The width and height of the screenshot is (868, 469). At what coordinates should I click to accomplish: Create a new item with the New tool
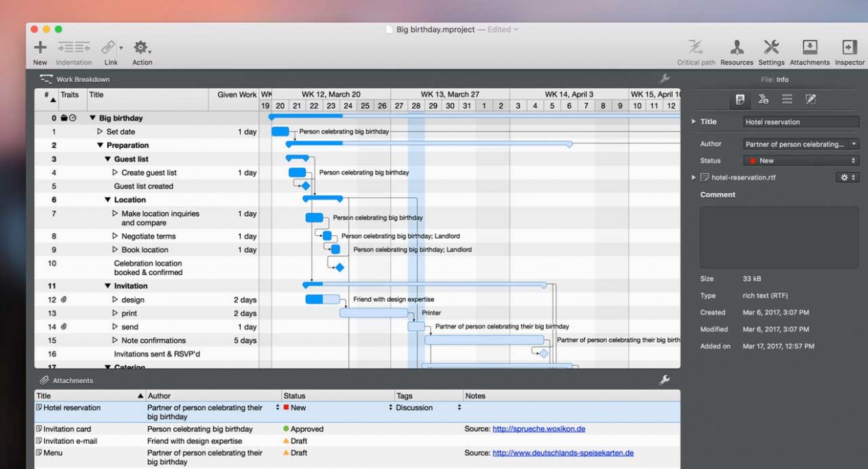tap(39, 47)
